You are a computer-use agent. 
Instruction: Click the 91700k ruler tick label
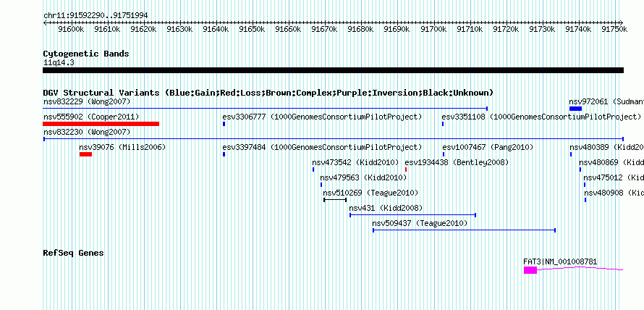[x=433, y=29]
